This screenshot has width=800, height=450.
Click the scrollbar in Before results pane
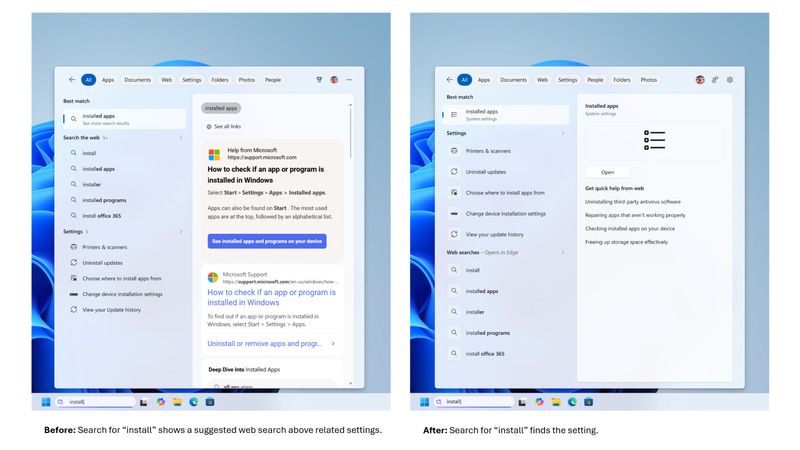coord(350,132)
